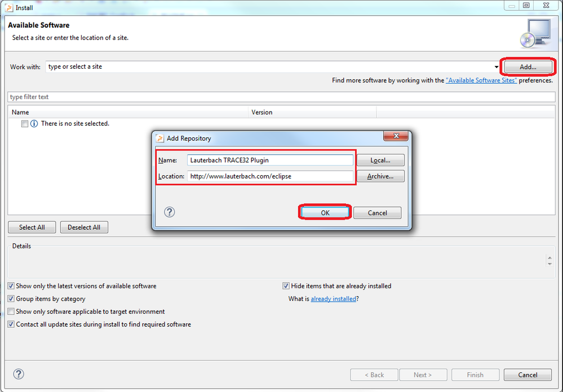Click OK in the Add Repository dialog

click(x=325, y=213)
